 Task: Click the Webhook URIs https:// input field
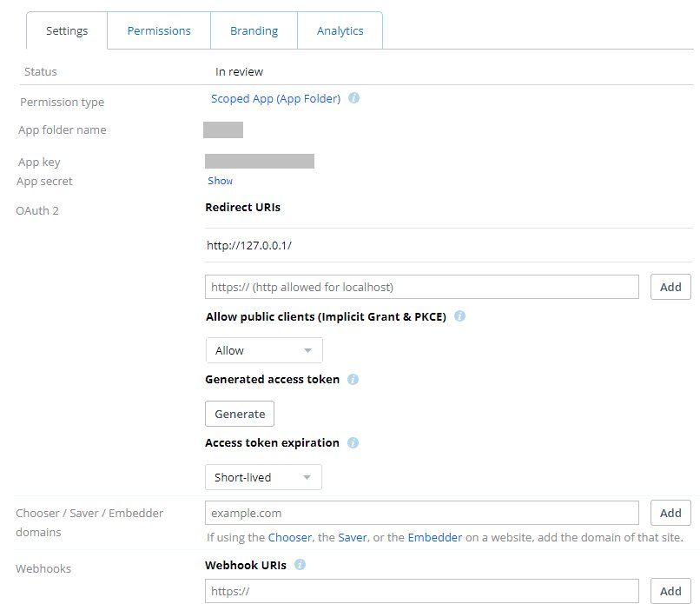[422, 591]
